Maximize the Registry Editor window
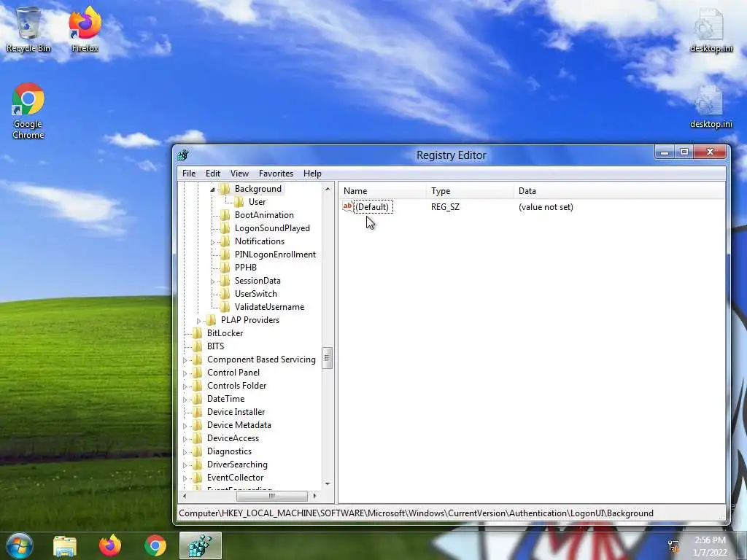Screen dimensions: 747x560 click(684, 152)
